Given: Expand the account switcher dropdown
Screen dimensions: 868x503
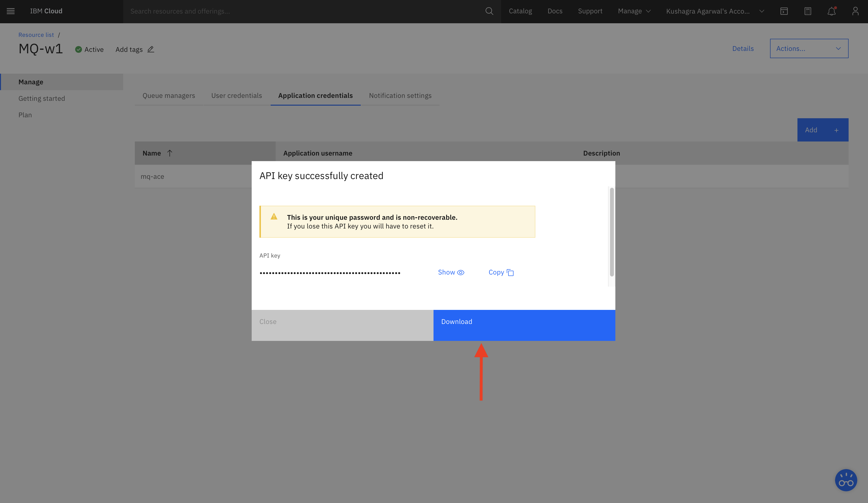Looking at the screenshot, I should click(x=762, y=11).
